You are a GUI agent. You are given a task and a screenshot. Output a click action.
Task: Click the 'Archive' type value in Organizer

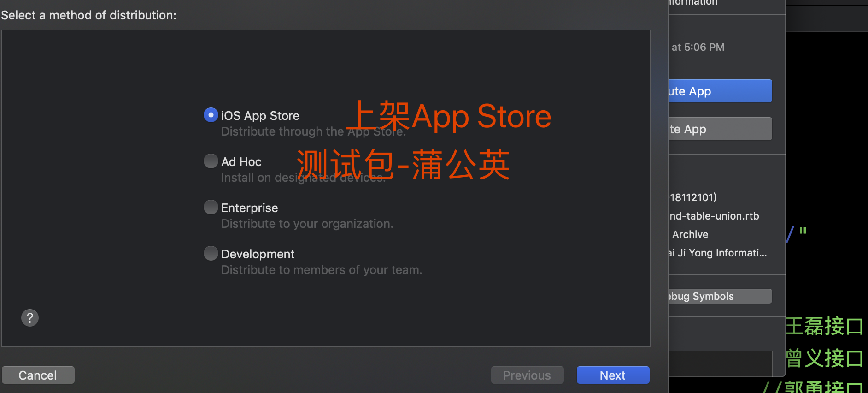tap(690, 234)
